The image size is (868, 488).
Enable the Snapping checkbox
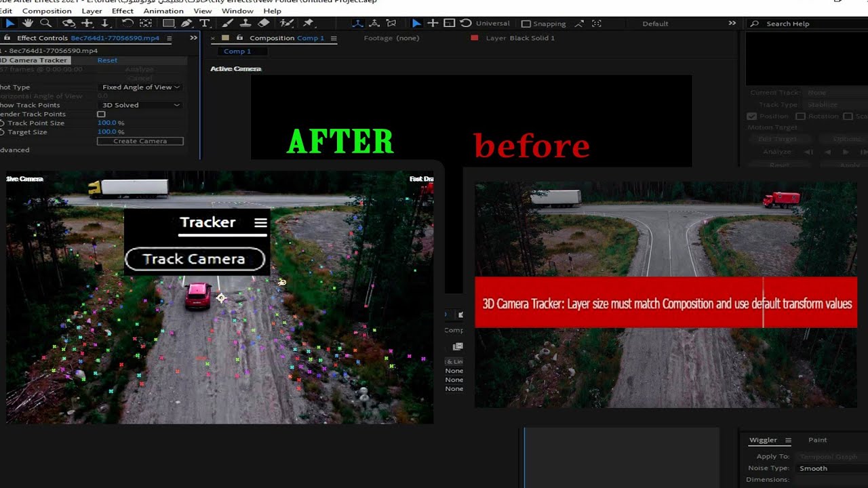pos(526,24)
